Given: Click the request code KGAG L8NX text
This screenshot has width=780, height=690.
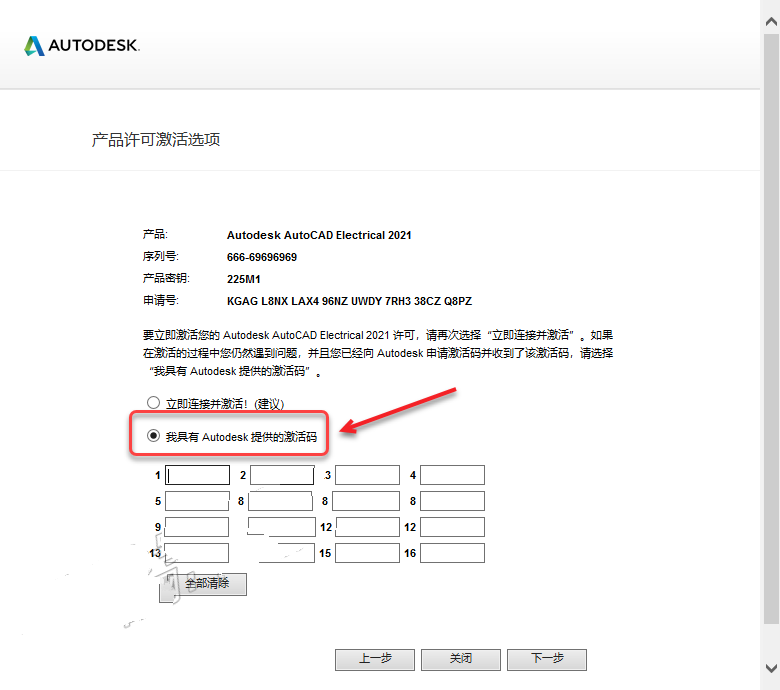Looking at the screenshot, I should pyautogui.click(x=349, y=301).
